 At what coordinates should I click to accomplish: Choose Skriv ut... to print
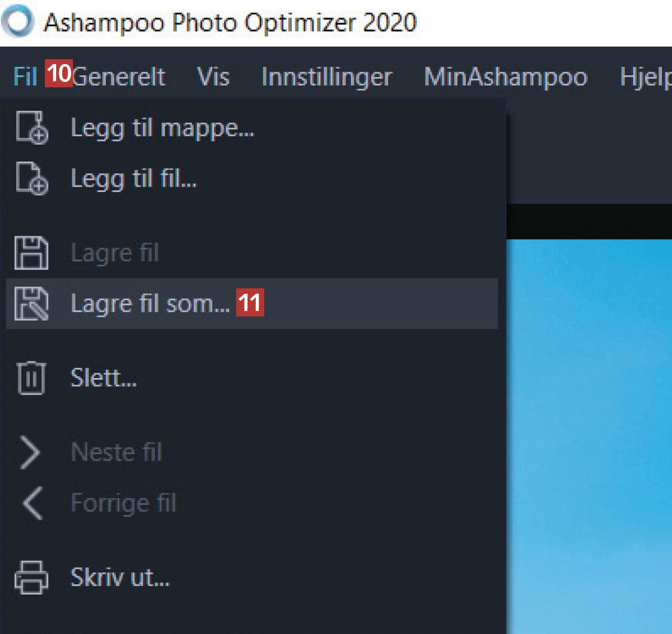[x=120, y=578]
